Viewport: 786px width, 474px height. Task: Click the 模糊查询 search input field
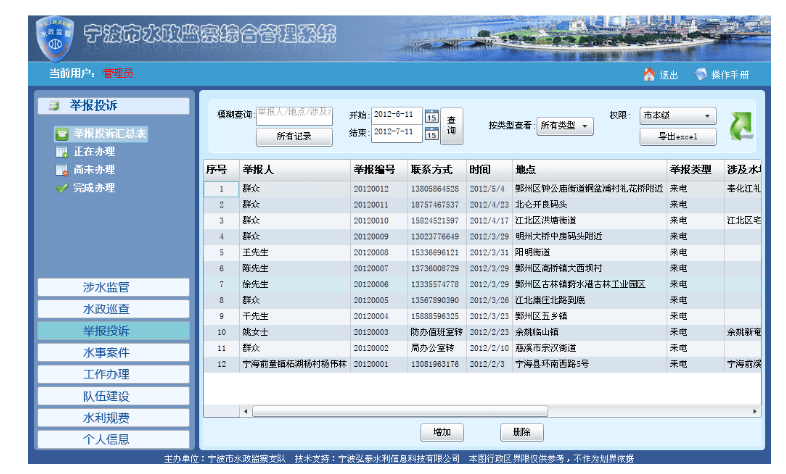294,112
